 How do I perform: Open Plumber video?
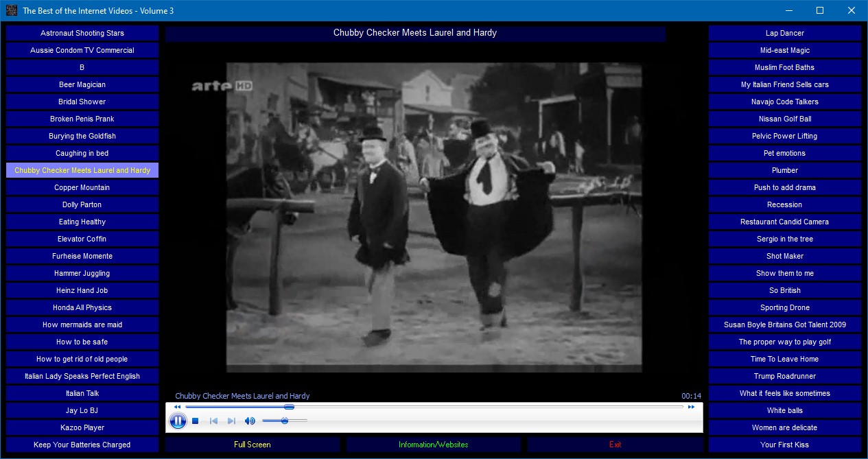click(785, 170)
